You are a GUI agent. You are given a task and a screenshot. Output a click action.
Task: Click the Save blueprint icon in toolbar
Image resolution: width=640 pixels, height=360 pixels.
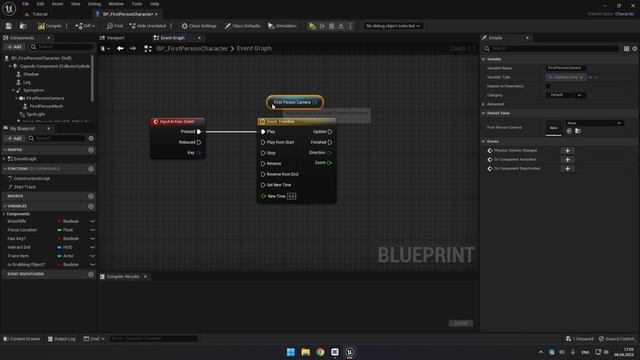click(x=9, y=26)
